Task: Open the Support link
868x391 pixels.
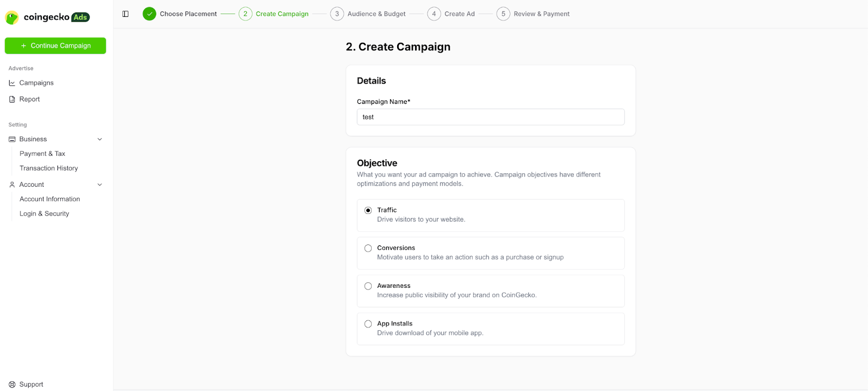Action: tap(31, 384)
